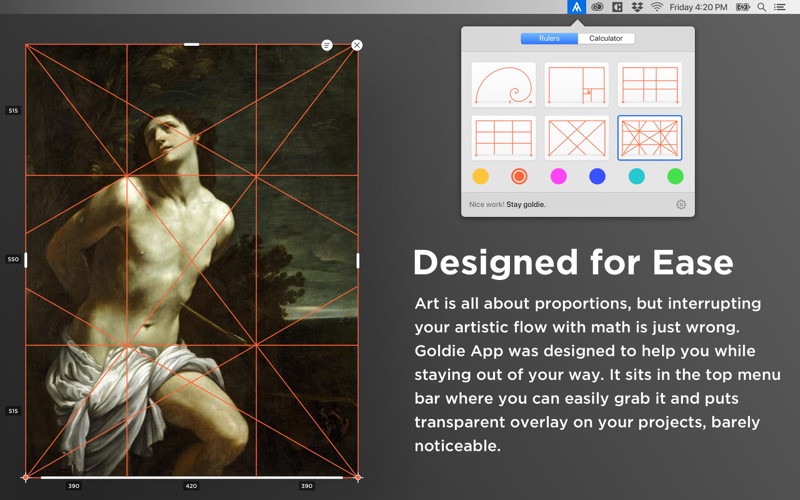Choose the magenta overlay color

[x=558, y=176]
